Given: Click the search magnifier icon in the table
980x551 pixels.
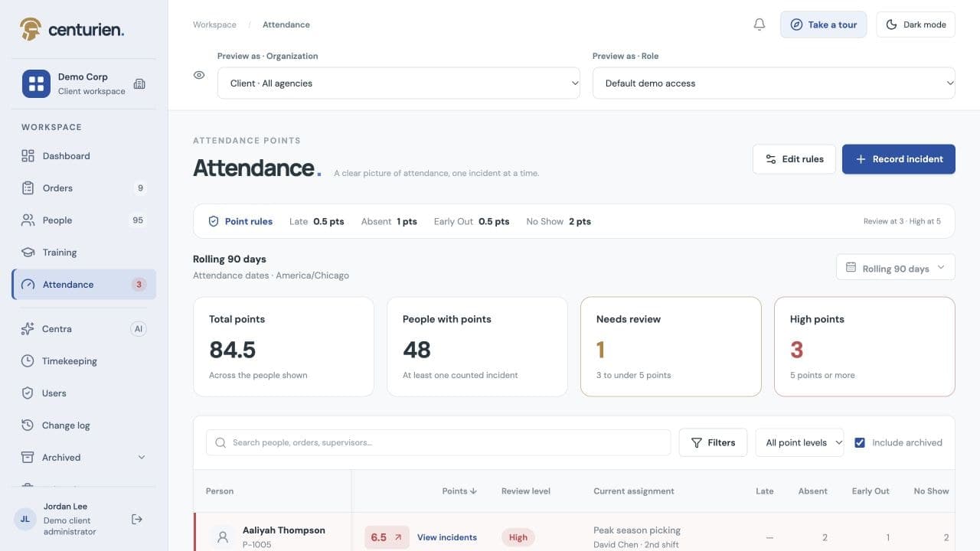Looking at the screenshot, I should (x=220, y=442).
